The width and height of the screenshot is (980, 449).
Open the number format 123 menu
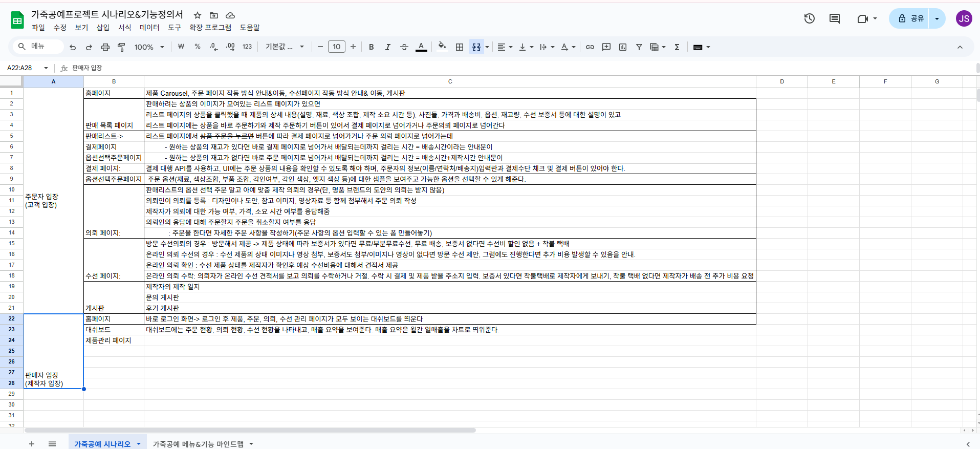247,47
